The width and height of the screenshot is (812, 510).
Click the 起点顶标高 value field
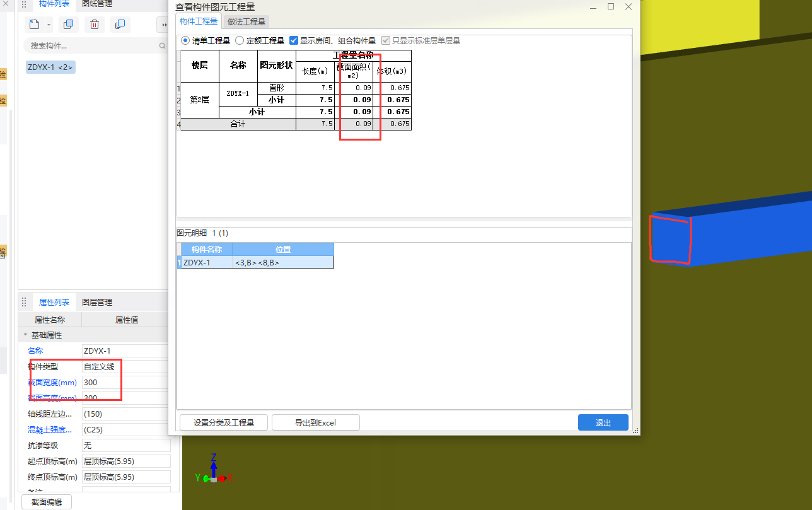(125, 461)
